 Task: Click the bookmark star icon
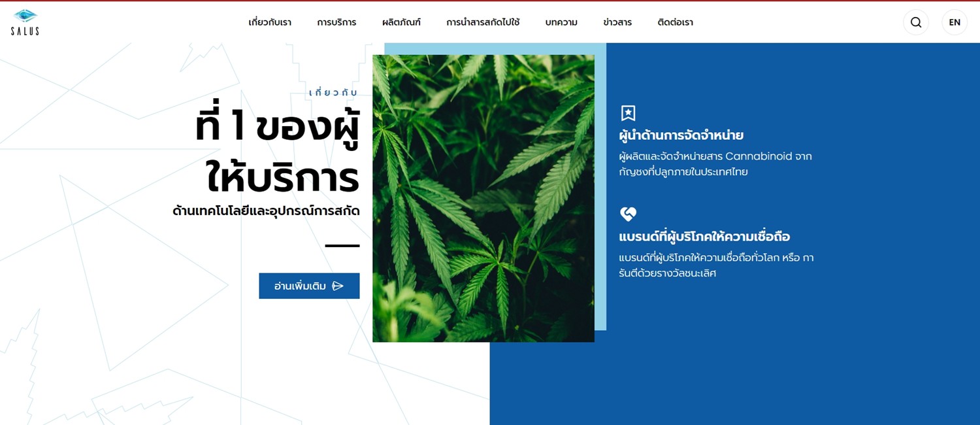point(628,113)
